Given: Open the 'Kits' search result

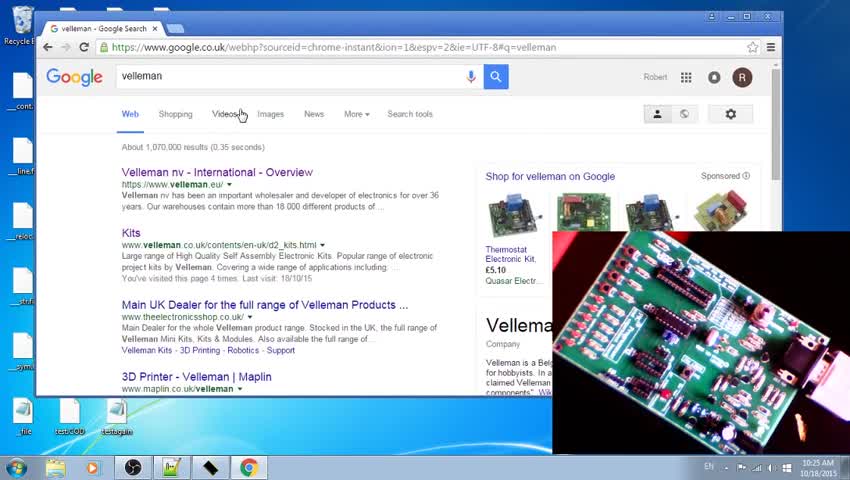Looking at the screenshot, I should click(x=131, y=233).
